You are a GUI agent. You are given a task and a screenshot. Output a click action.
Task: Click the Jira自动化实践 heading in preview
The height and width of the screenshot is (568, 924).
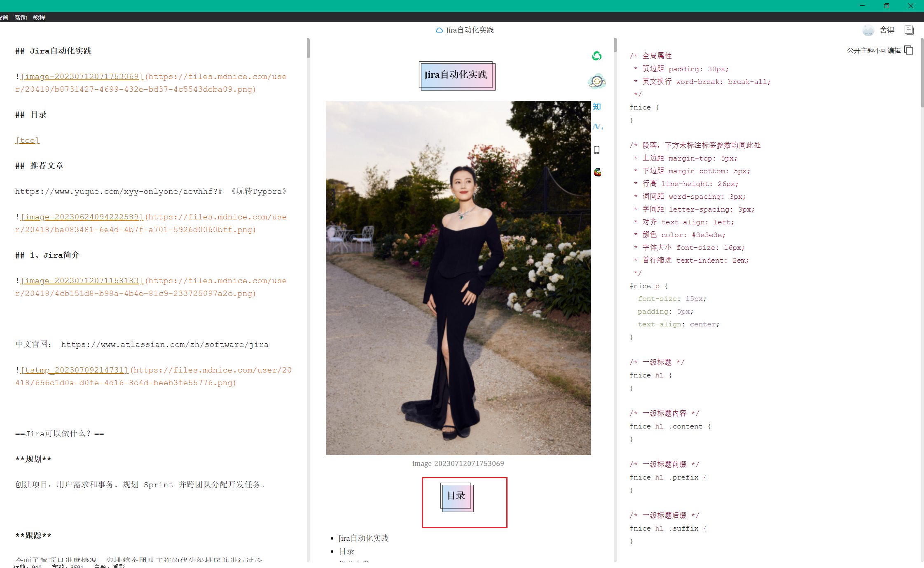tap(457, 76)
